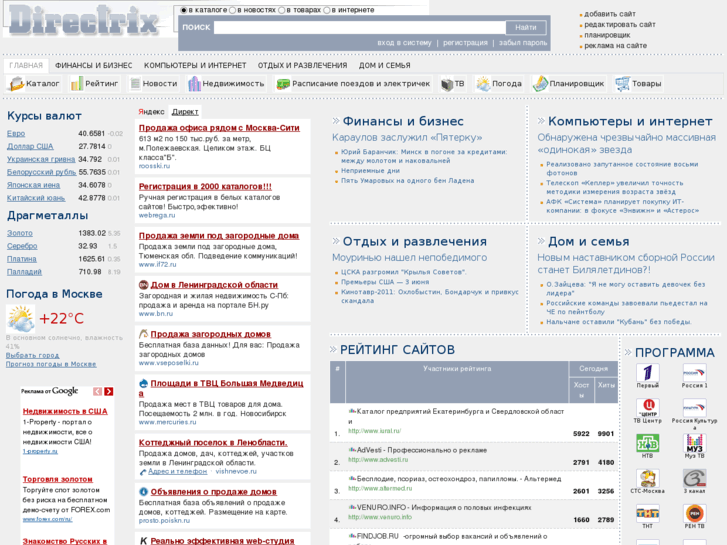Open the ФИНАНСЫ И БИЗНЕС menu
The width and height of the screenshot is (727, 545).
[x=94, y=65]
